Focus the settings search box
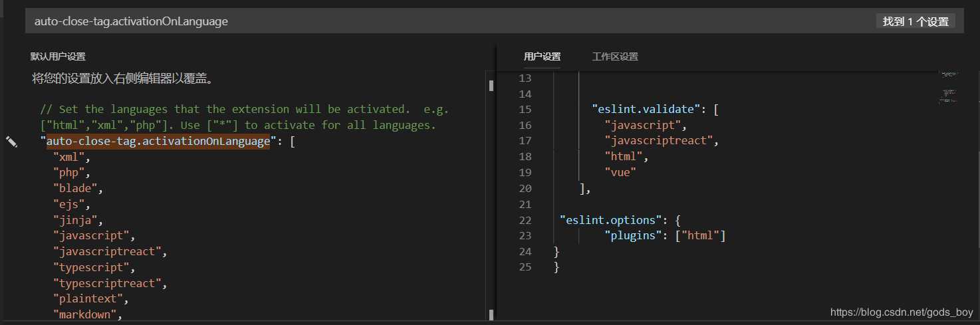Screen dimensions: 980x325 399,21
